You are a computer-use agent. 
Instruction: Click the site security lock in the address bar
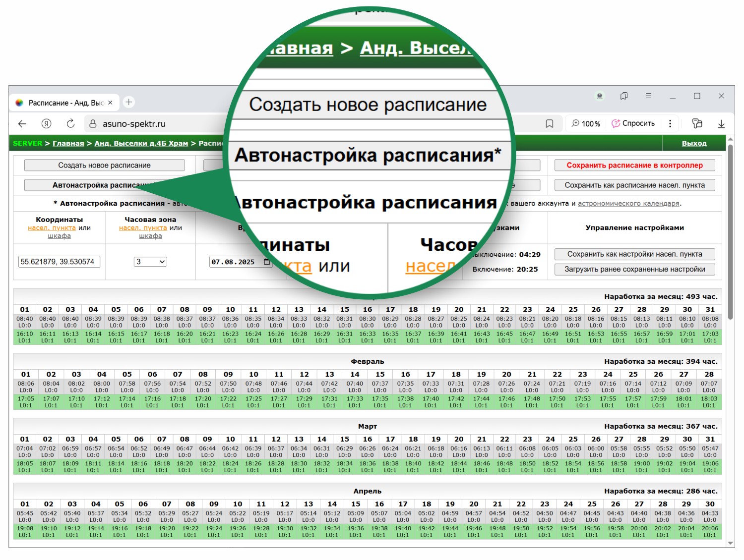point(92,123)
